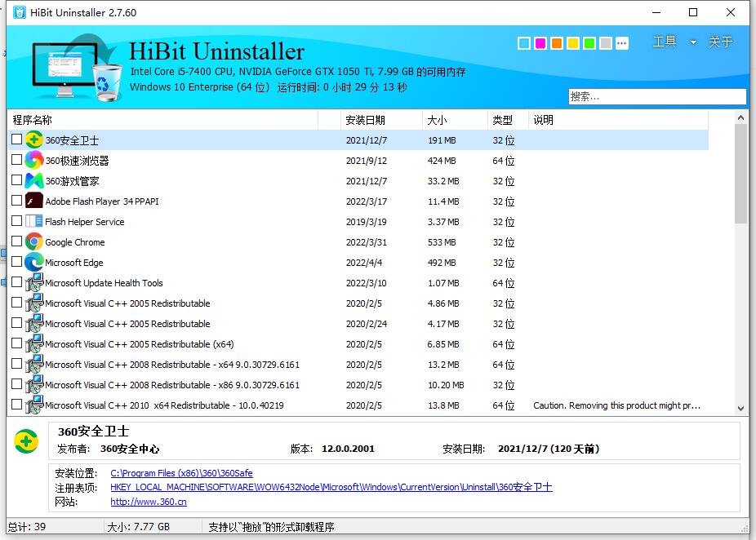Pick the gray theme color swatch
This screenshot has height=540, width=756.
click(606, 43)
